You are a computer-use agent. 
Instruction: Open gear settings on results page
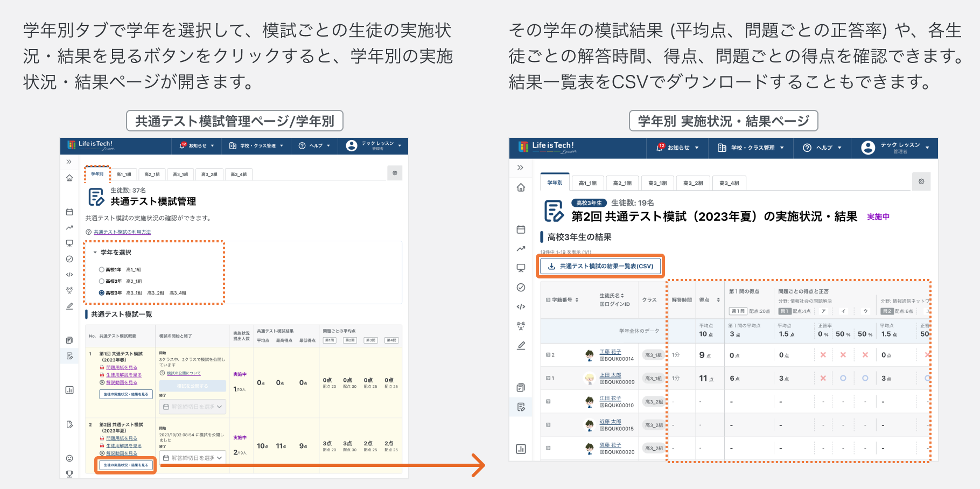click(x=921, y=181)
